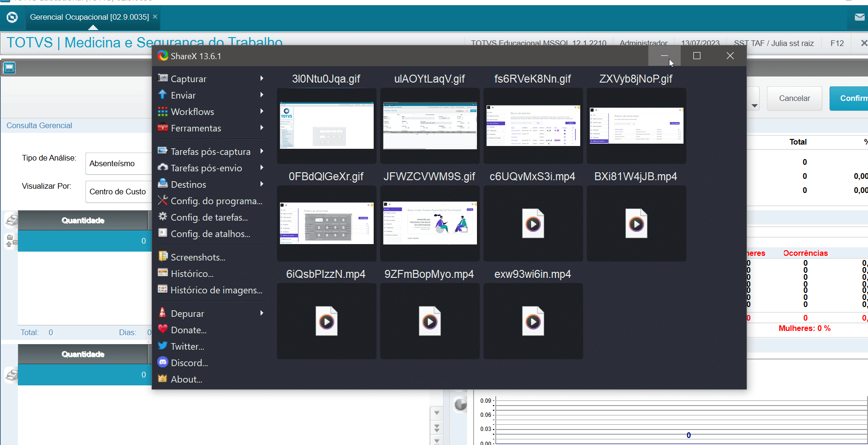868x445 pixels.
Task: Click the Confirmar button
Action: [x=849, y=99]
